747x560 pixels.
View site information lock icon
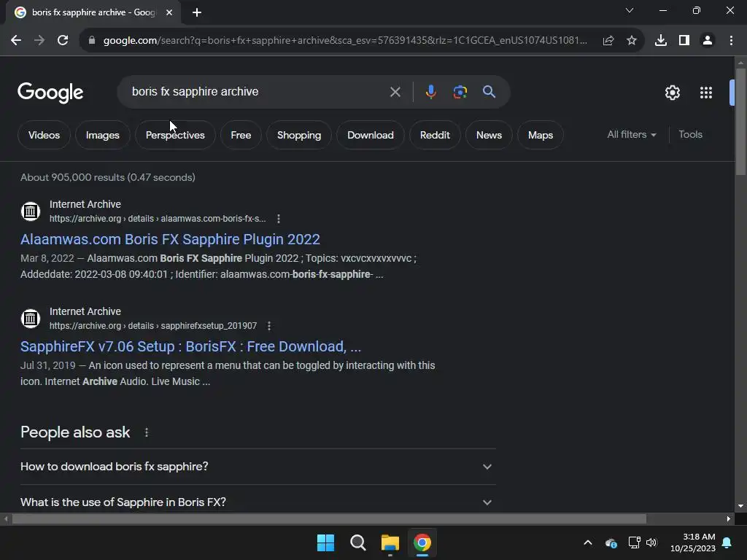click(x=92, y=41)
